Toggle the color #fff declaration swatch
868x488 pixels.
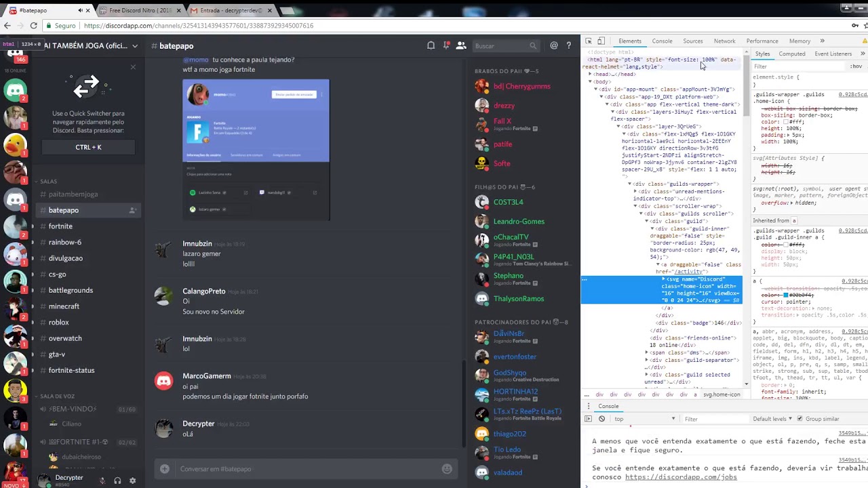(x=785, y=121)
